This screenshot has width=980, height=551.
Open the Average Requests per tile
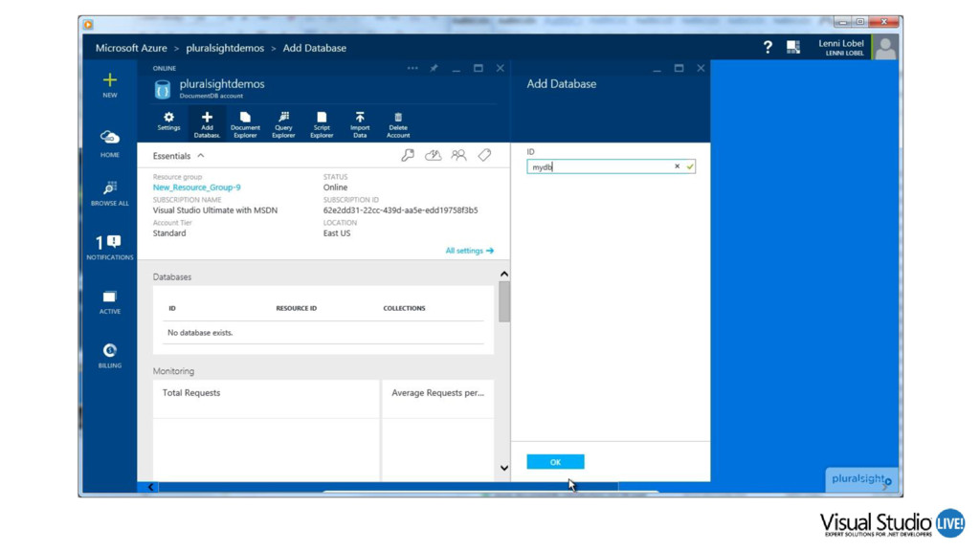(437, 430)
